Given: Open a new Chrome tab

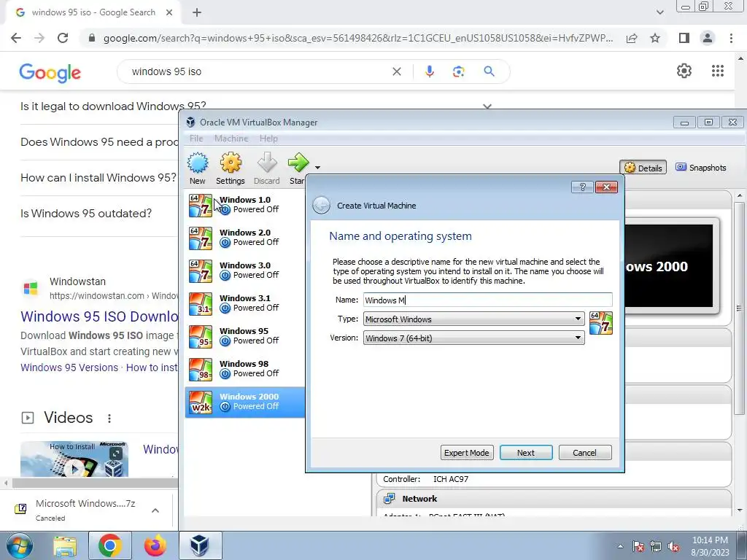Looking at the screenshot, I should coord(197,12).
